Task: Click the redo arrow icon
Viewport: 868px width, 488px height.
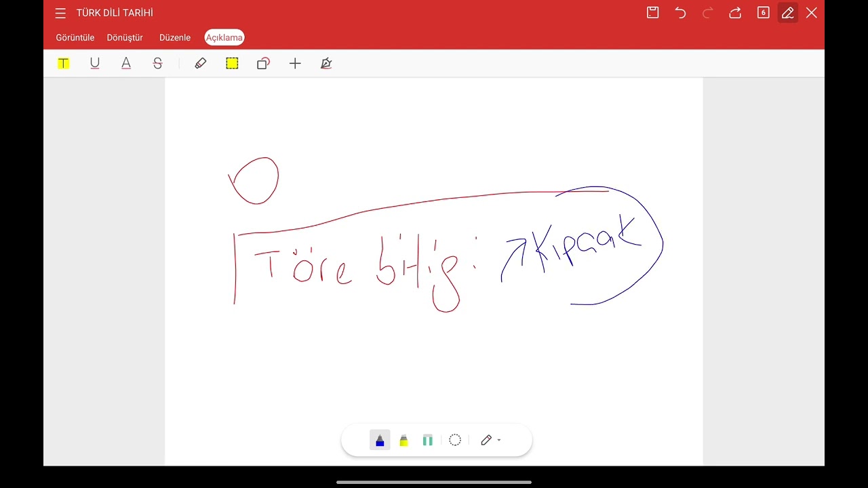Action: [x=708, y=13]
